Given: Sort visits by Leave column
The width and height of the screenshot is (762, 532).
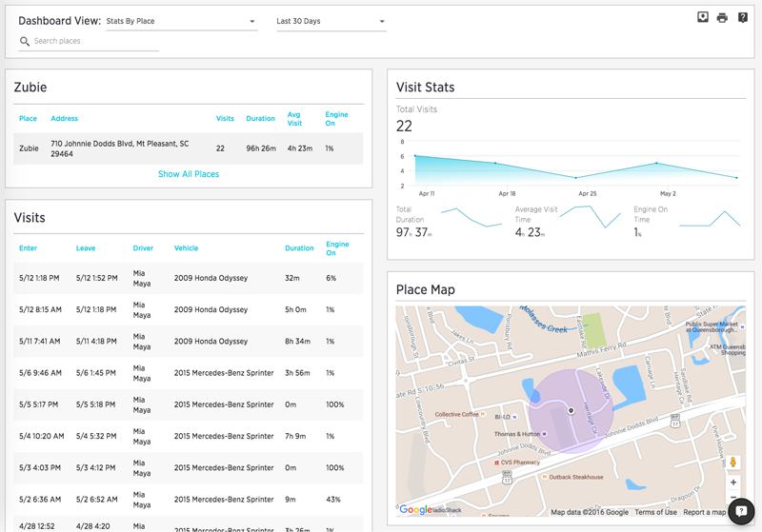Looking at the screenshot, I should tap(86, 248).
